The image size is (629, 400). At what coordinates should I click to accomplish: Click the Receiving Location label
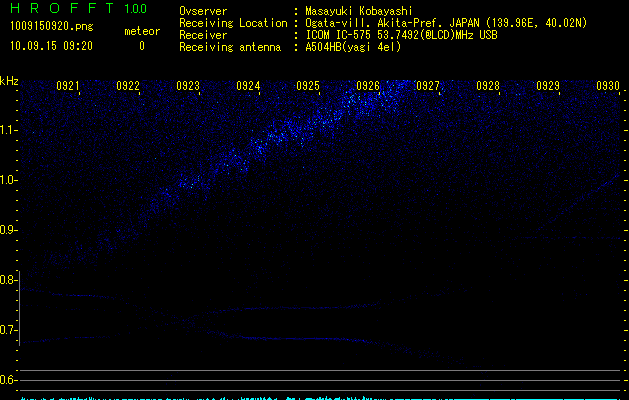click(233, 23)
